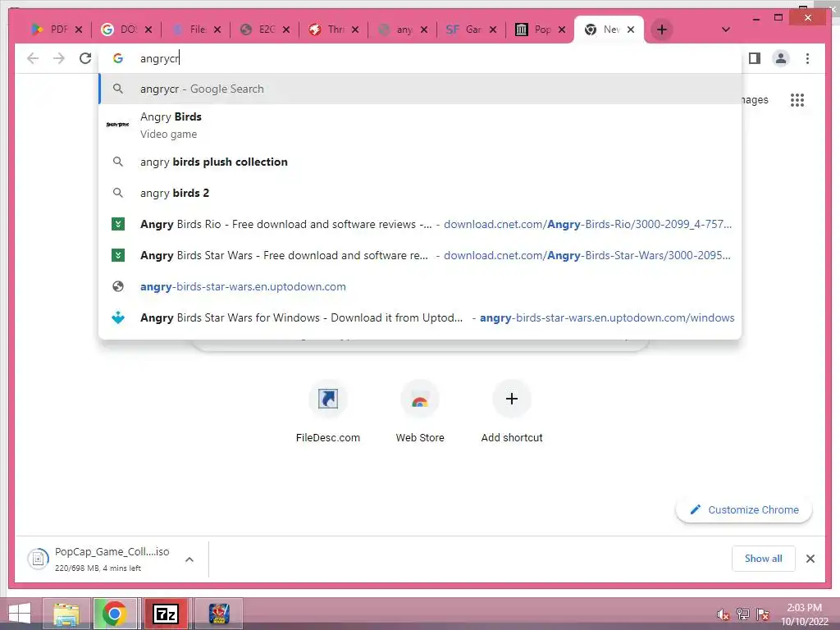Close the File tab
Viewport: 840px width, 630px height.
(x=217, y=30)
